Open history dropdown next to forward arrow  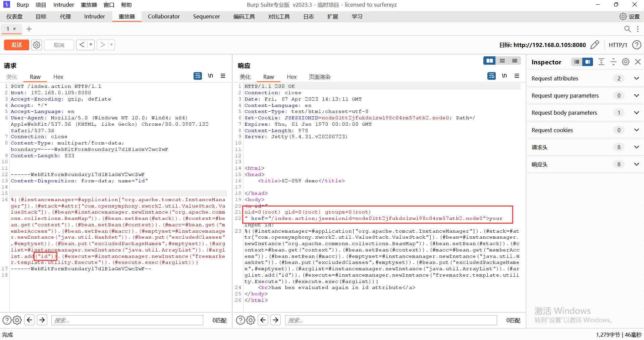point(111,45)
